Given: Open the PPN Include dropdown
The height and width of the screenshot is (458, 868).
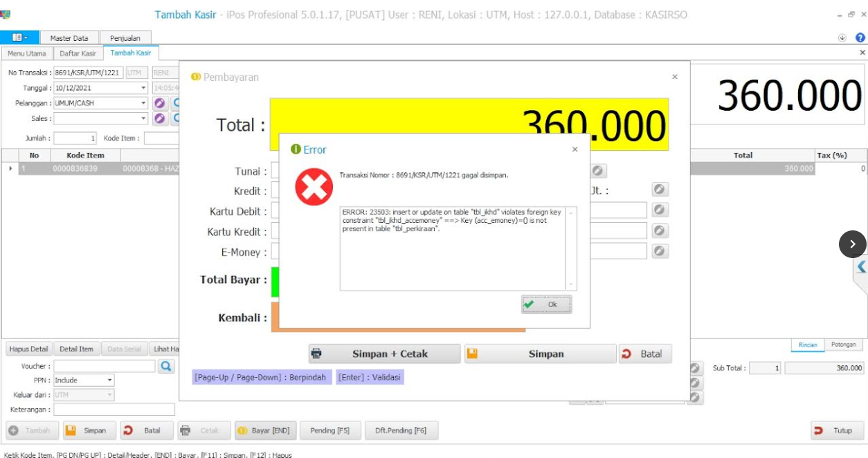Looking at the screenshot, I should (x=109, y=381).
